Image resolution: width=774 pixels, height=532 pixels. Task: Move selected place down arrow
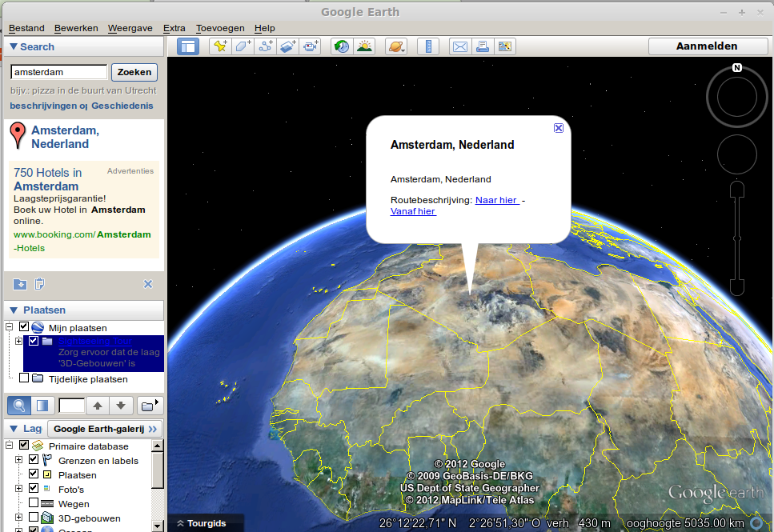[x=121, y=406]
